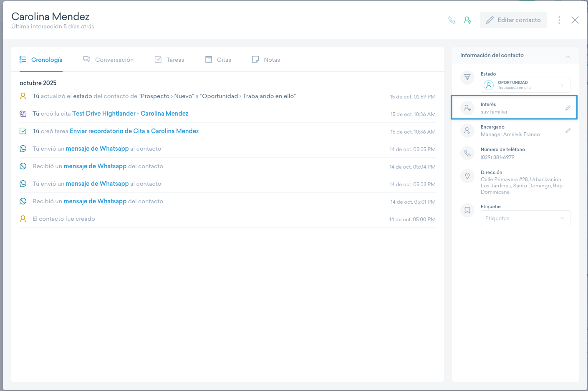Click the Número de teléfono phone icon
Image resolution: width=588 pixels, height=391 pixels.
tap(467, 153)
